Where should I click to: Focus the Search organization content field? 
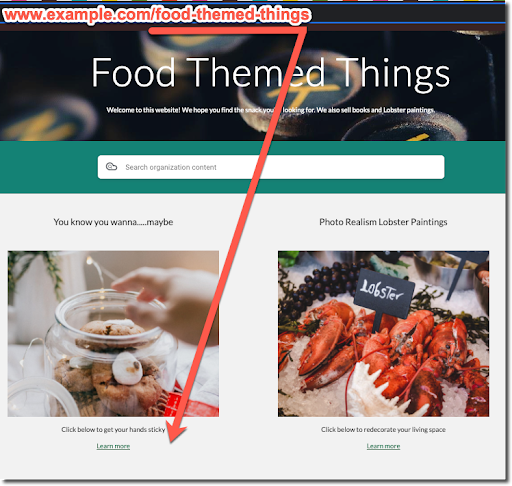[271, 167]
